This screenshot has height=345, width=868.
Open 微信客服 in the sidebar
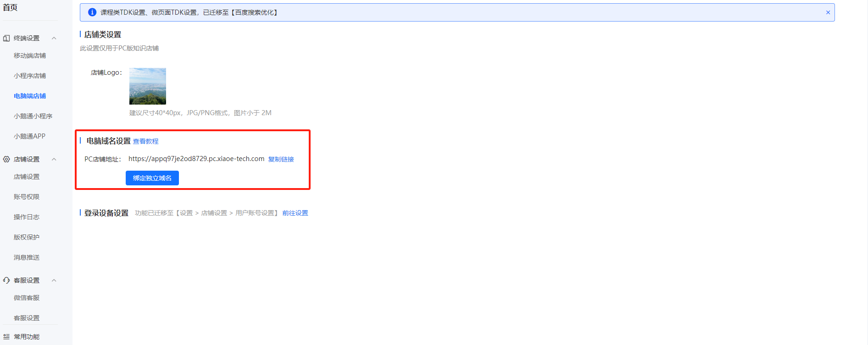tap(27, 298)
